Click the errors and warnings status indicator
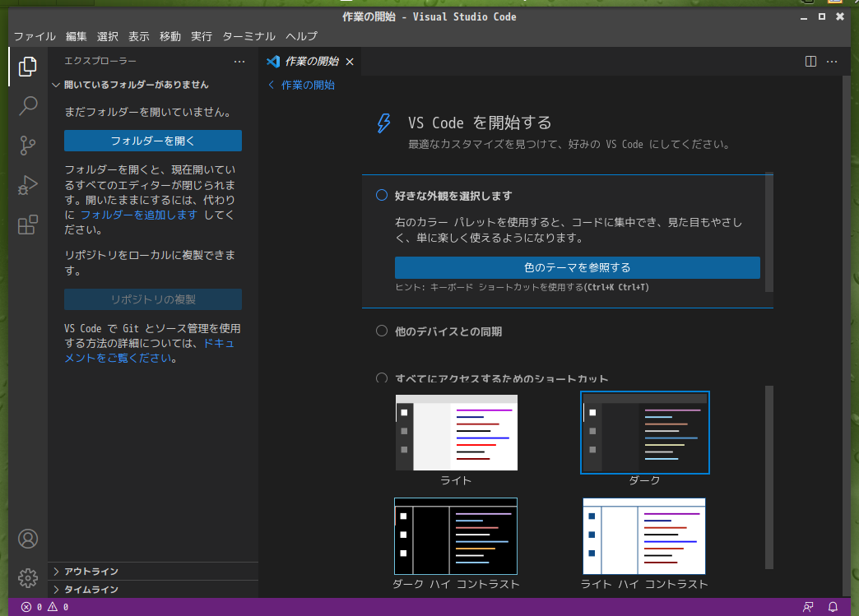This screenshot has height=616, width=859. pos(45,607)
